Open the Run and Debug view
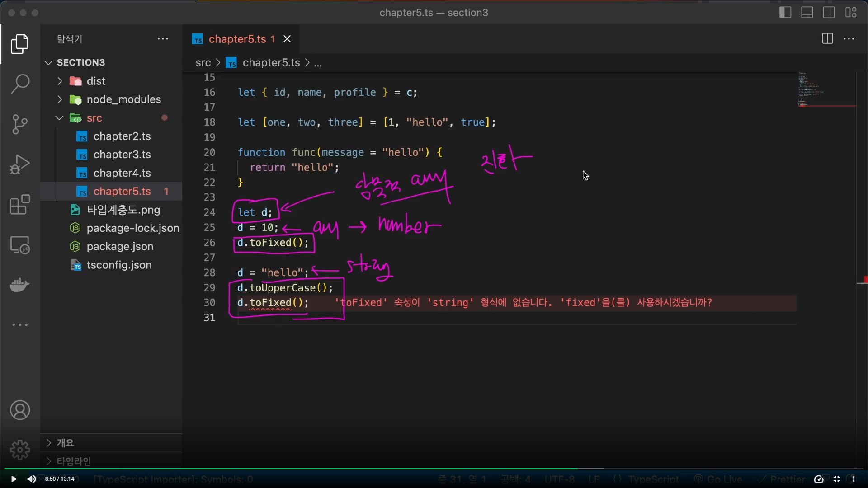This screenshot has height=488, width=868. click(20, 164)
